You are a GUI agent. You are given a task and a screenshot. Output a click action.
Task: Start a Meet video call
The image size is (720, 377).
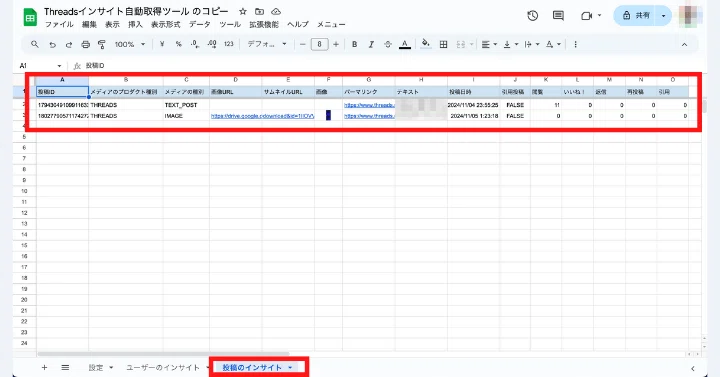tap(586, 16)
